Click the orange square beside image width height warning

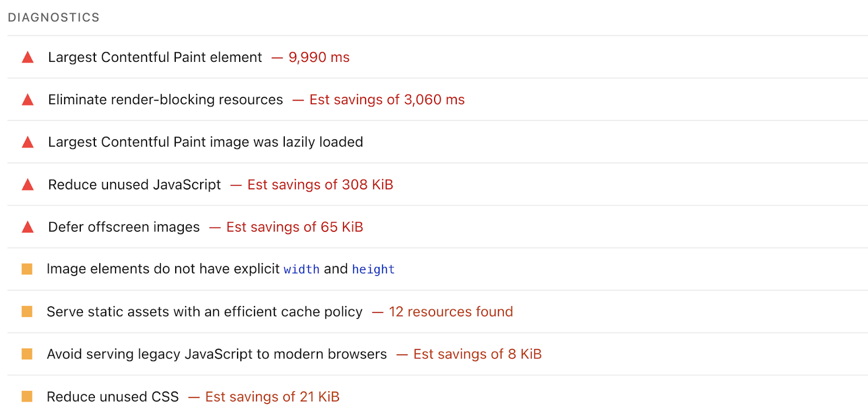(27, 269)
